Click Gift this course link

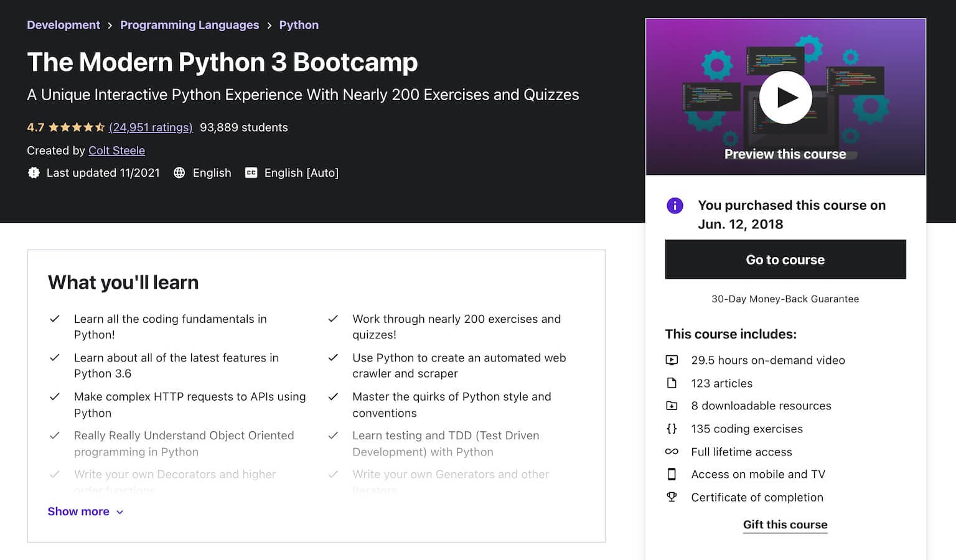click(785, 525)
